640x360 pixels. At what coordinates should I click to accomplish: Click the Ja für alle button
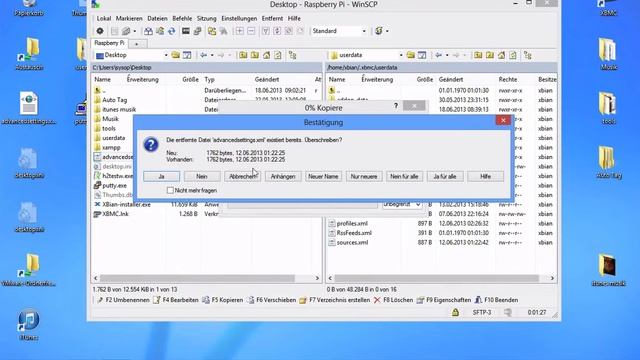click(444, 176)
